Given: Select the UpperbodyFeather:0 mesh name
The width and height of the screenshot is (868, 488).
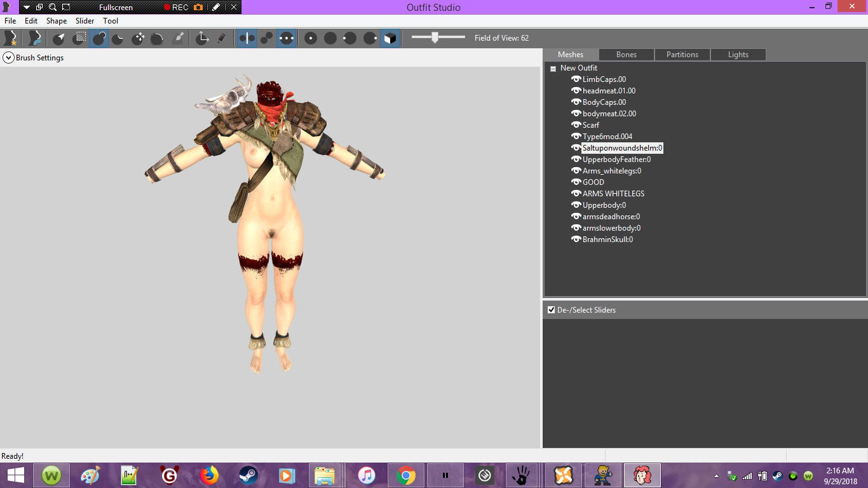Looking at the screenshot, I should tap(616, 159).
